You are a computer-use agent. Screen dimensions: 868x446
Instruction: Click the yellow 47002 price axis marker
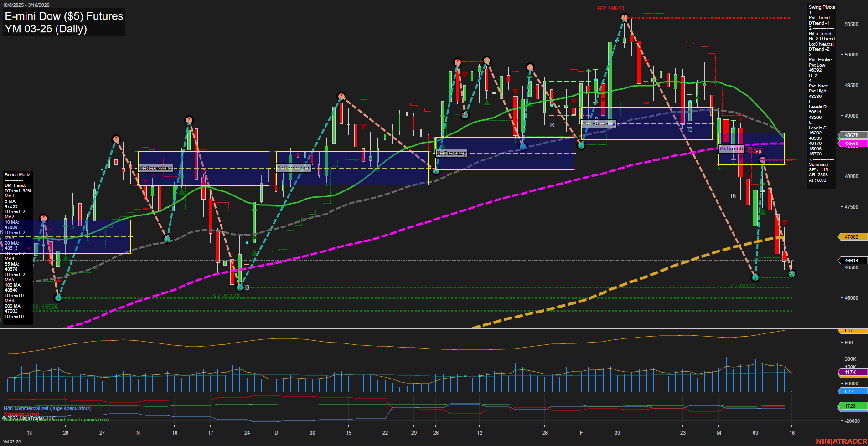point(851,237)
